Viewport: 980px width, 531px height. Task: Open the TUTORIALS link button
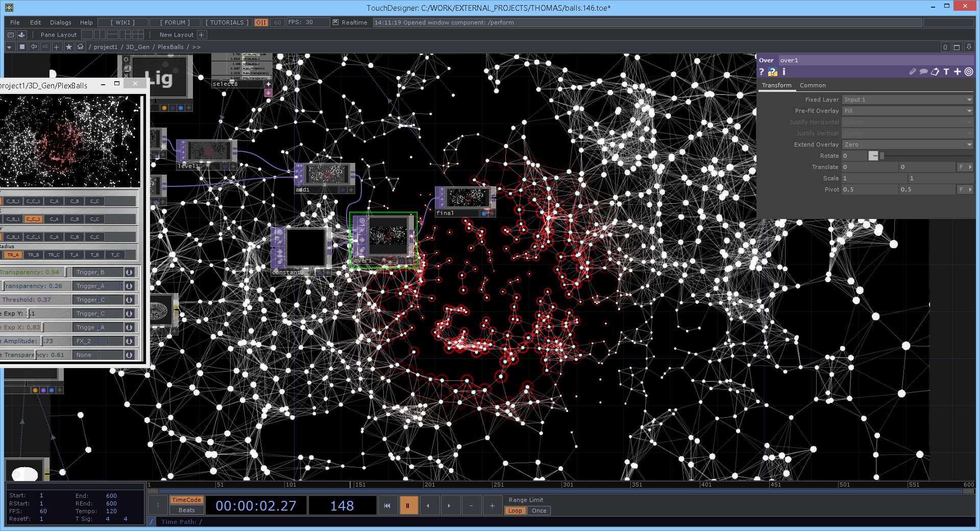pyautogui.click(x=227, y=22)
